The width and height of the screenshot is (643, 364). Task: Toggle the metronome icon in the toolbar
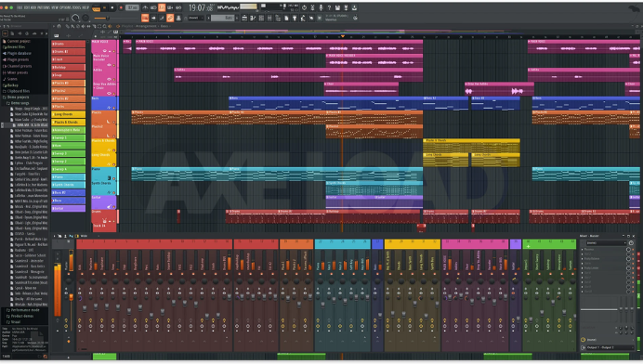pyautogui.click(x=145, y=7)
